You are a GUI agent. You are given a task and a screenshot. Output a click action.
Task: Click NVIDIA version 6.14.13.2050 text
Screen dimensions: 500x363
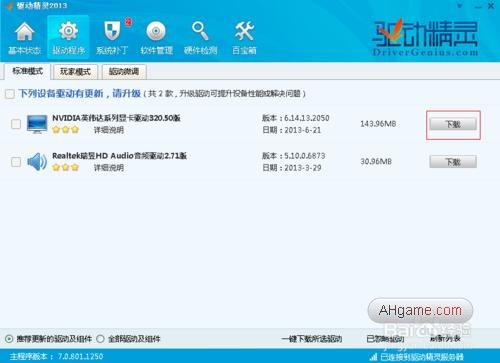coord(296,118)
